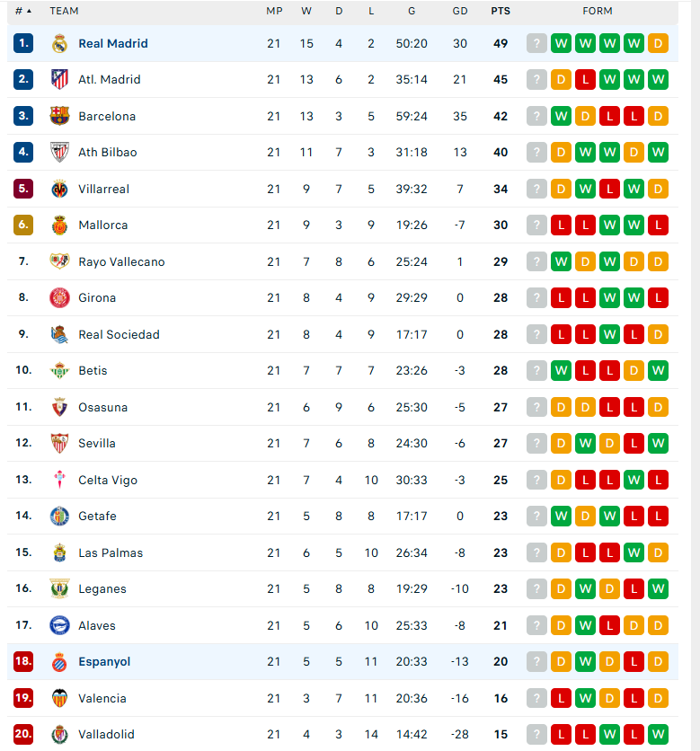Click the Celta Vigo crest icon
The image size is (700, 751).
[x=59, y=480]
